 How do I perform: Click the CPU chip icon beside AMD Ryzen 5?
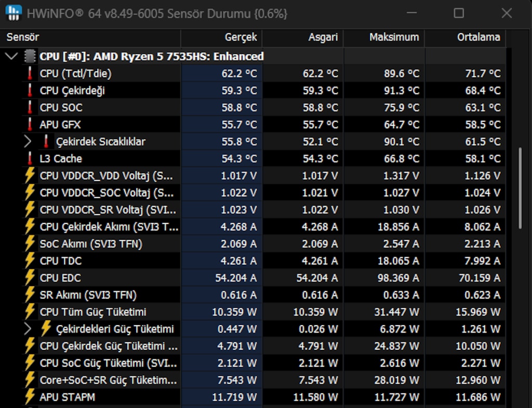point(30,56)
